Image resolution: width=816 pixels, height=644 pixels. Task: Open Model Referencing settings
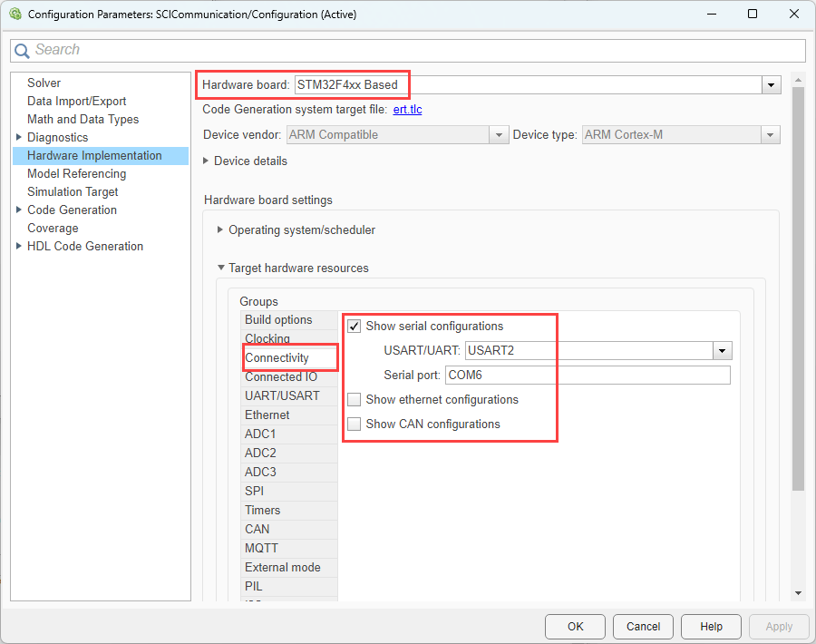tap(76, 173)
